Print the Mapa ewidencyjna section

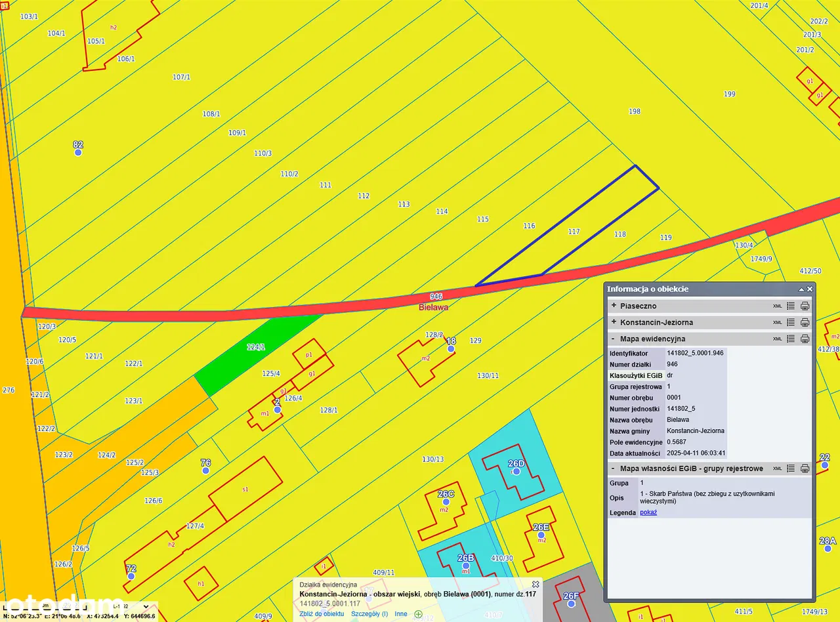(x=805, y=339)
